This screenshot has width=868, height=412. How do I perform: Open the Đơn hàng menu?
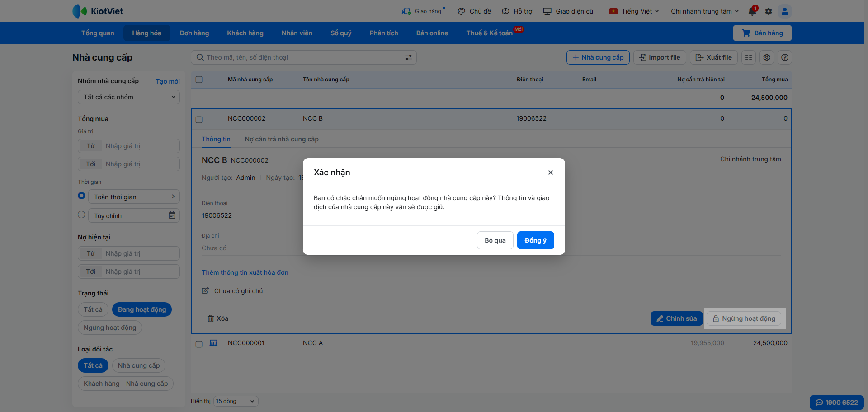pyautogui.click(x=194, y=33)
